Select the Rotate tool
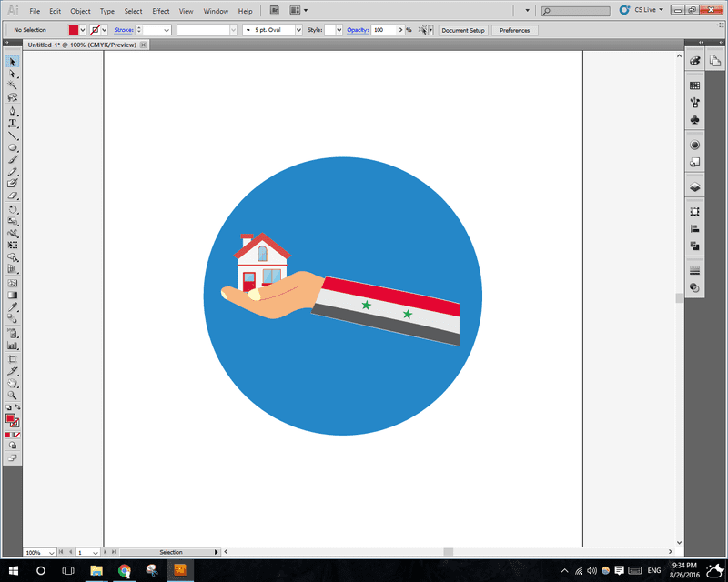The height and width of the screenshot is (582, 728). [13, 208]
